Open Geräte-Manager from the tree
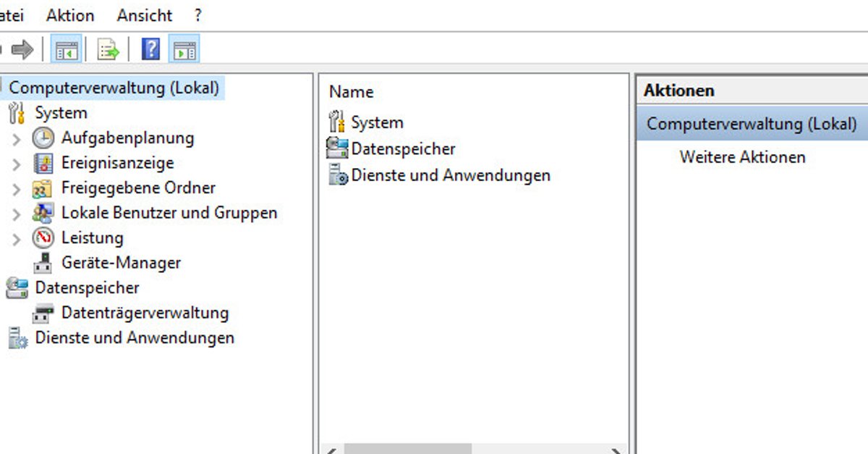868x454 pixels. tap(121, 263)
